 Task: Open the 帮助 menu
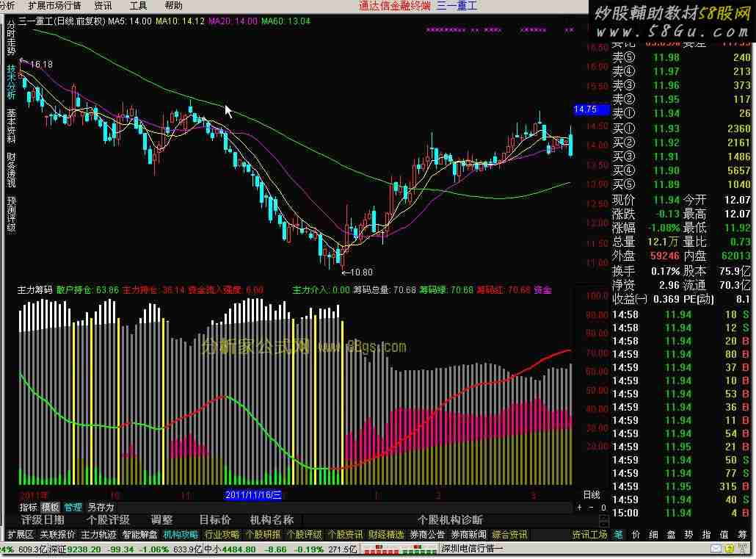pyautogui.click(x=173, y=6)
